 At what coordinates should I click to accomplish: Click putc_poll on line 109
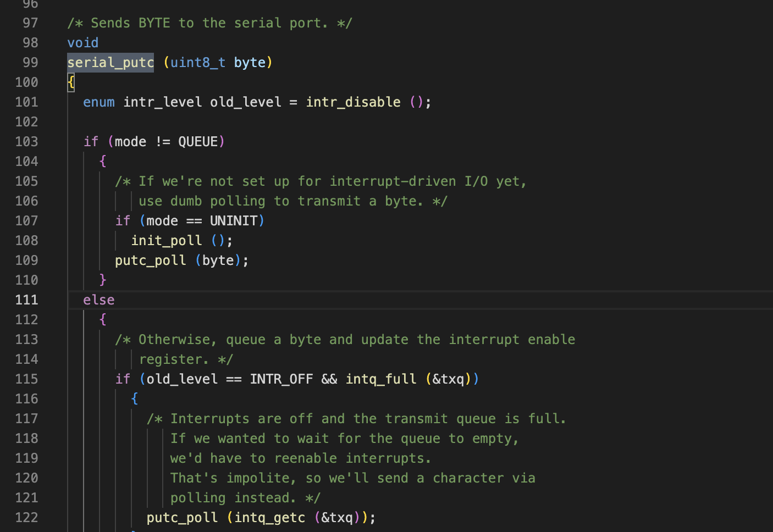click(150, 261)
